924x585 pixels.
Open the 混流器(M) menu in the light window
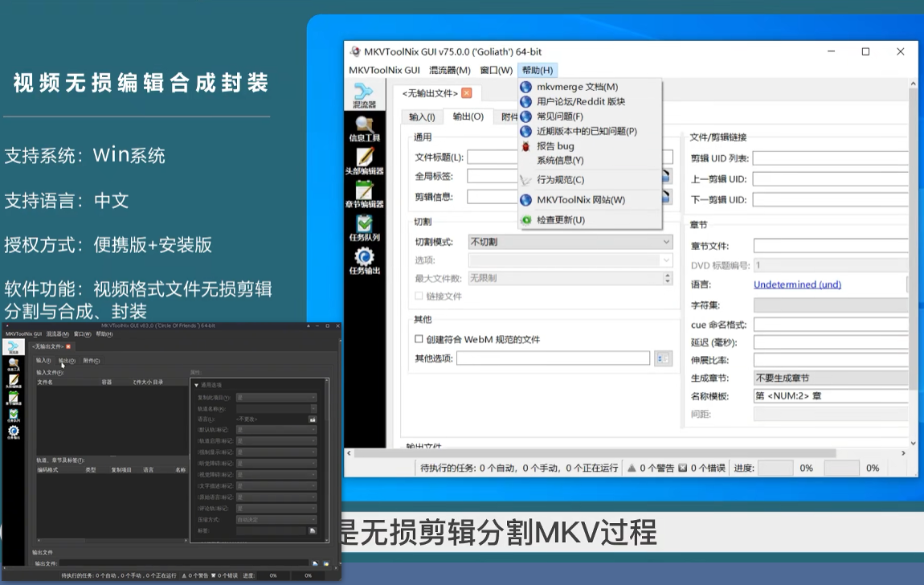[450, 70]
